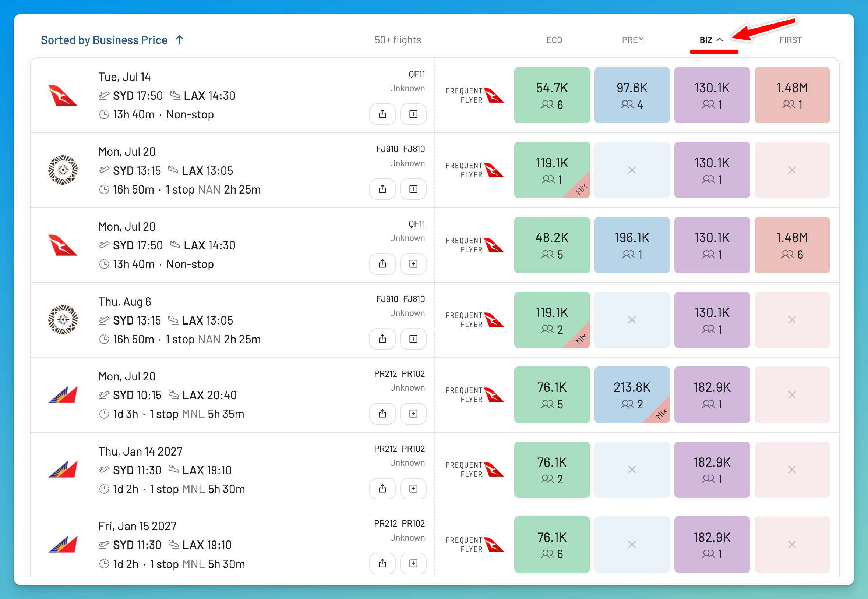Click share icon for Tue, Jul 14 QF11 flight
The image size is (868, 599).
(382, 114)
